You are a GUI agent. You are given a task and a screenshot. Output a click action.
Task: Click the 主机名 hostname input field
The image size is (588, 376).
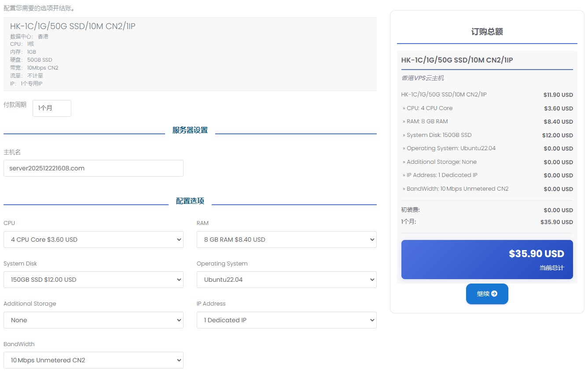point(93,168)
